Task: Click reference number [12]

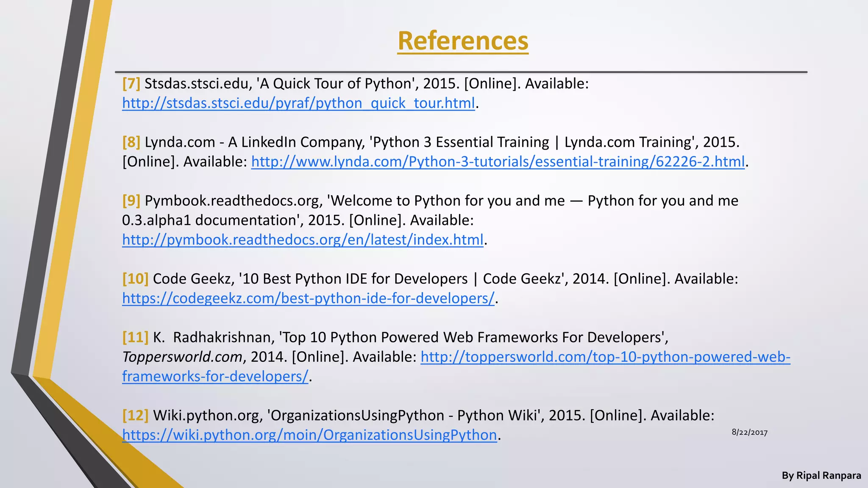Action: [x=135, y=415]
